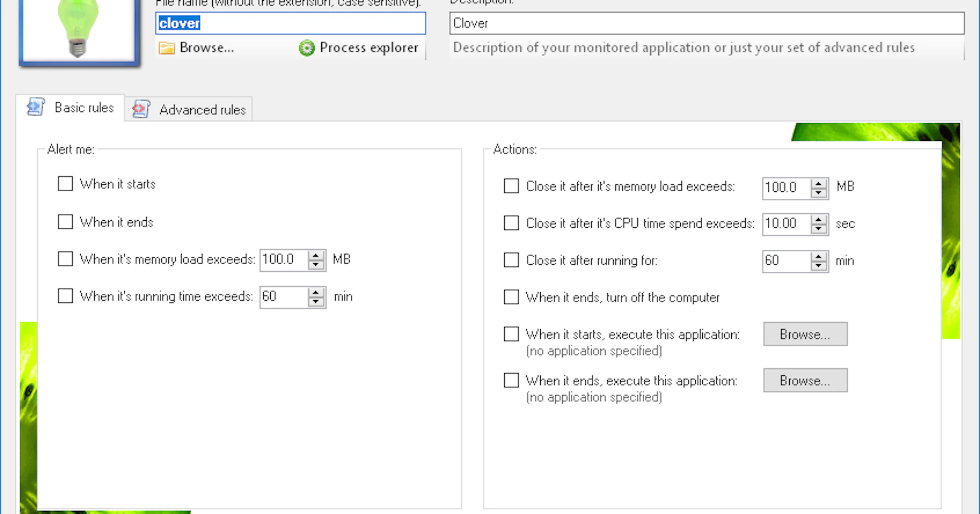Switch to the Advanced rules tab
Viewport: 980px width, 514px height.
189,109
